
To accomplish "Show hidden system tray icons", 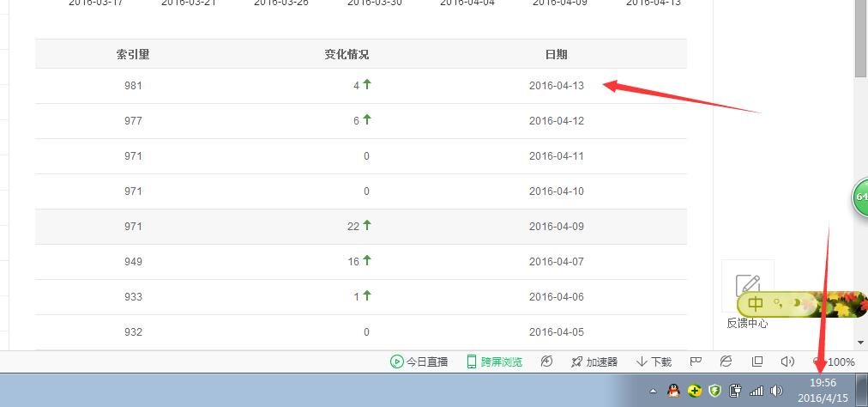I will tap(654, 391).
